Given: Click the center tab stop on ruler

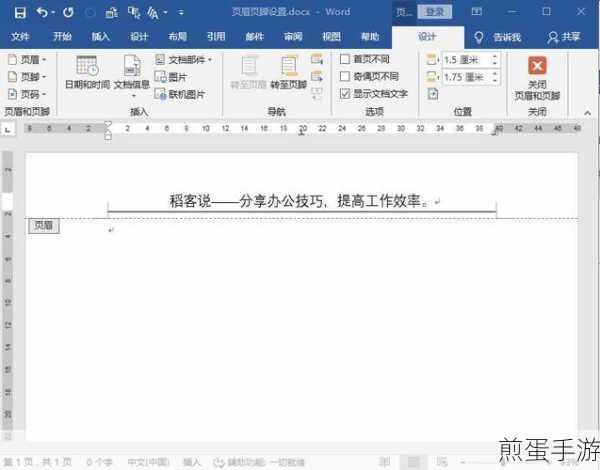Looking at the screenshot, I should 302,132.
